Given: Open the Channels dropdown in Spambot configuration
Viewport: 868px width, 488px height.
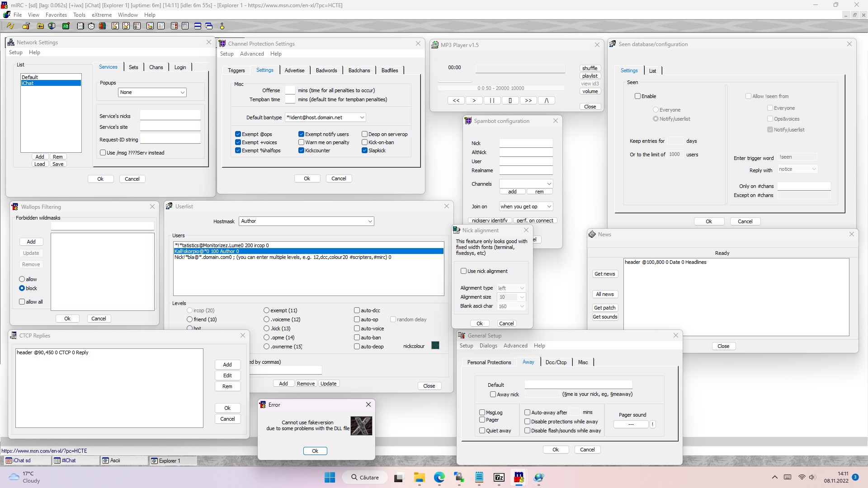Looking at the screenshot, I should pos(526,184).
